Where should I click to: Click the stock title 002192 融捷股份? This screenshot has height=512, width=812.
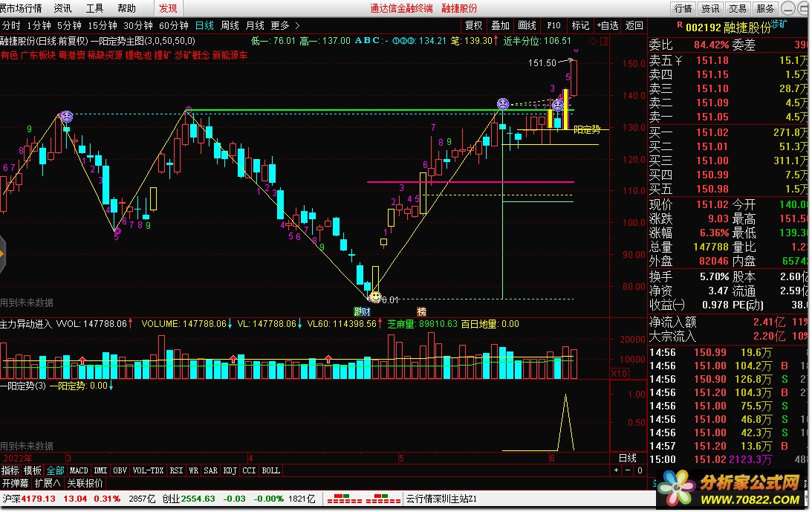point(728,27)
